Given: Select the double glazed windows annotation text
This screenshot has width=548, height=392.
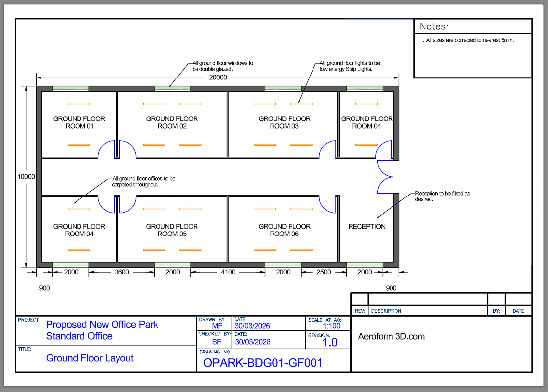Looking at the screenshot, I should tap(223, 66).
